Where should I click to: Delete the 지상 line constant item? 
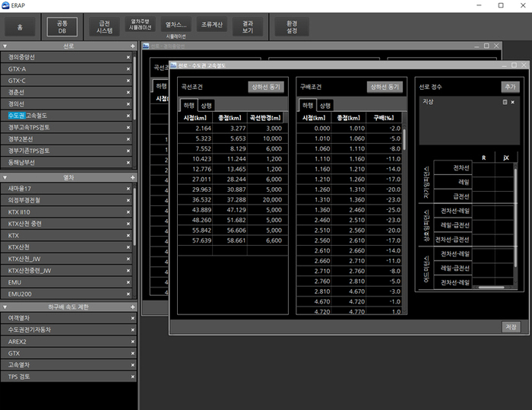[x=512, y=102]
